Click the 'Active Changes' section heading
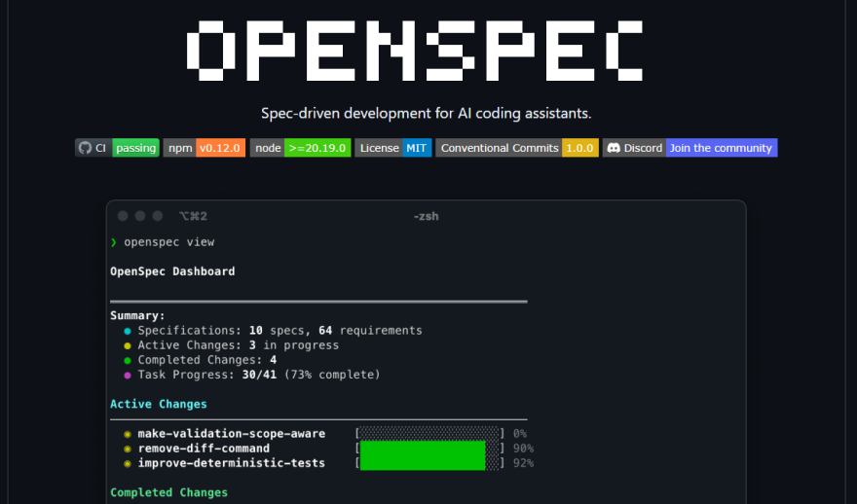Image resolution: width=857 pixels, height=504 pixels. tap(159, 404)
